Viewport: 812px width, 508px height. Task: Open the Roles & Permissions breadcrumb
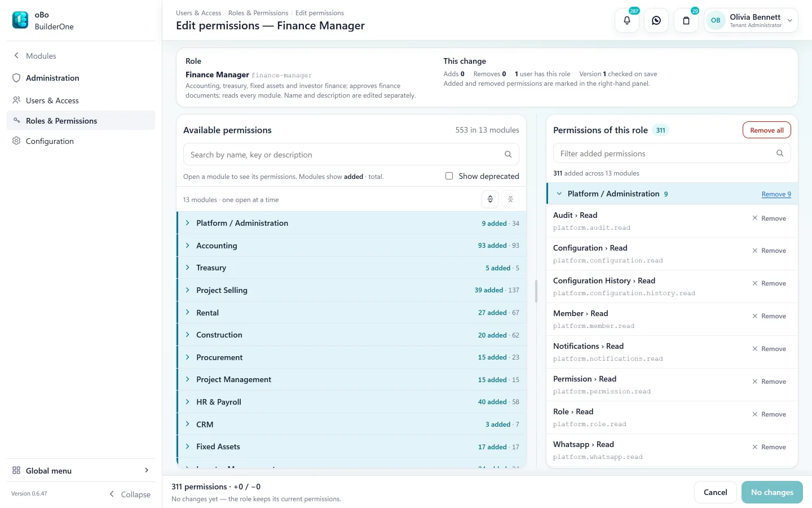point(258,13)
